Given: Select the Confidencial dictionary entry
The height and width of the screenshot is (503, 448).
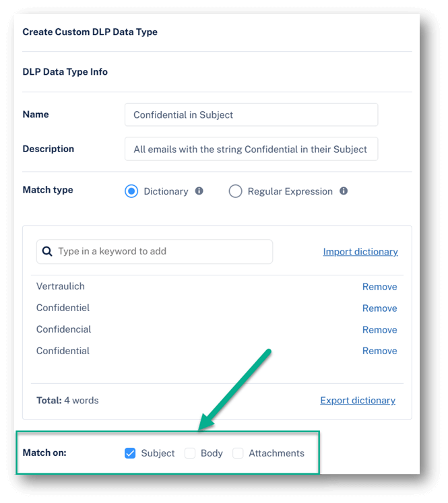Looking at the screenshot, I should [x=63, y=329].
